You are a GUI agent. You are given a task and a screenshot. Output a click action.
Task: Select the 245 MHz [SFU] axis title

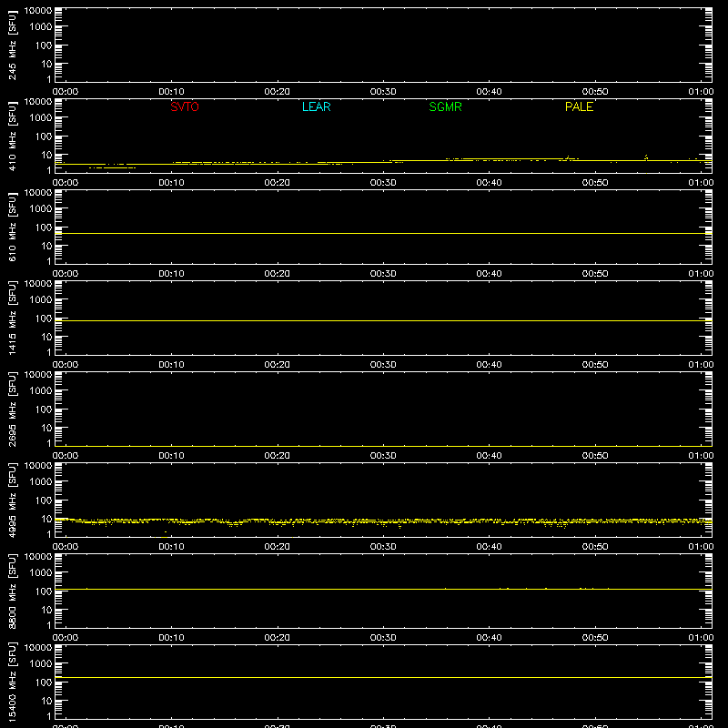click(x=12, y=45)
